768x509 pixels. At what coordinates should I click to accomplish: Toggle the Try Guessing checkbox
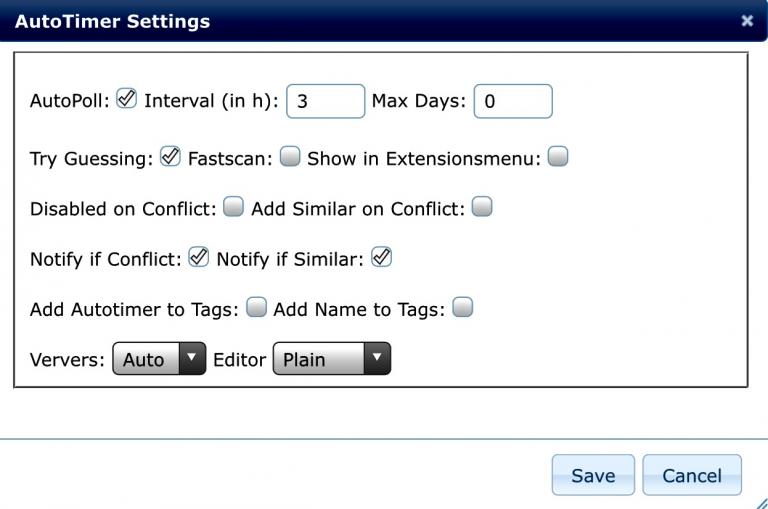click(170, 156)
